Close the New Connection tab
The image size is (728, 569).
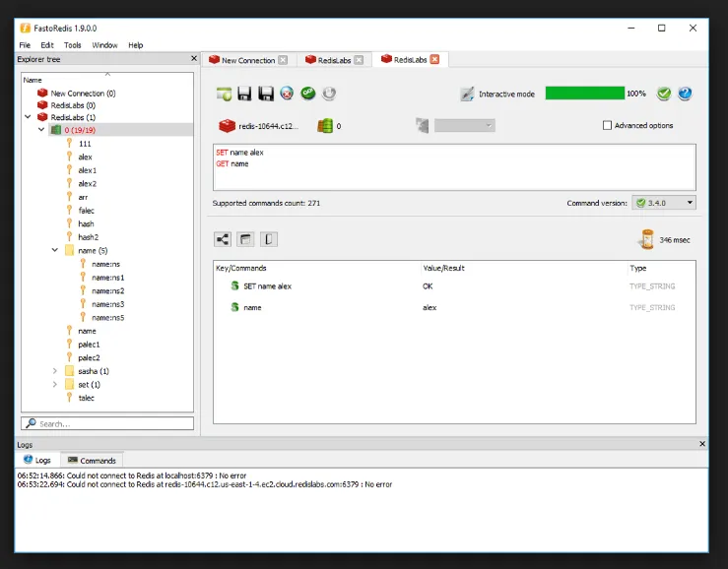tap(283, 60)
